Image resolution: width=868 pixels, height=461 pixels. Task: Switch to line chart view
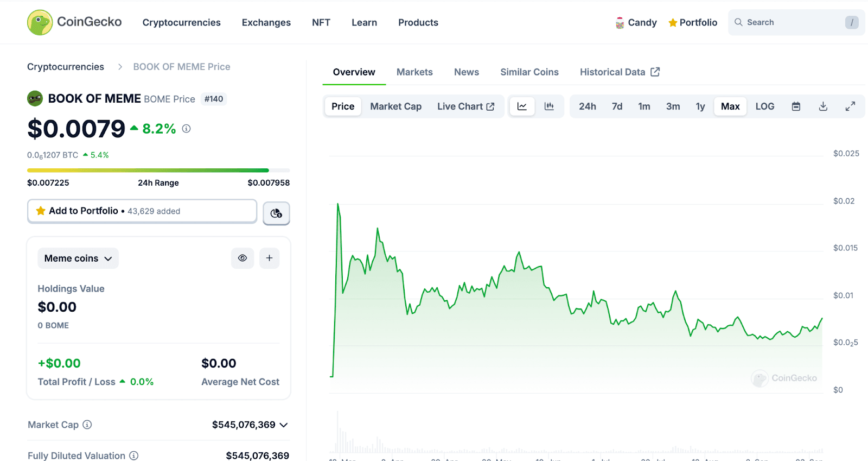[522, 106]
